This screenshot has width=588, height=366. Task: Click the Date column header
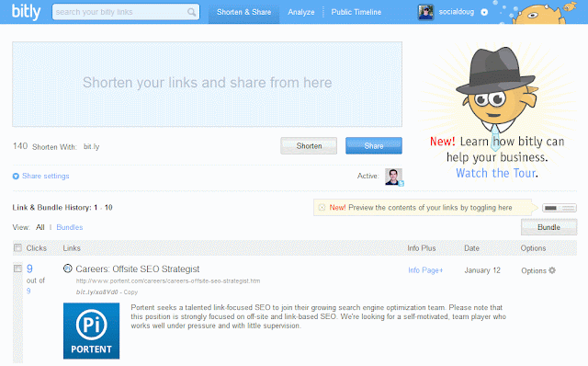[471, 248]
